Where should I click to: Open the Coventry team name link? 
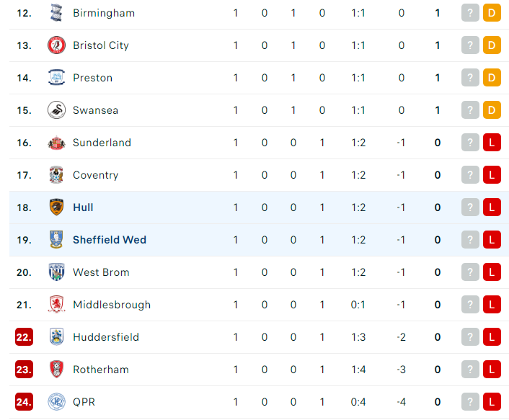95,175
